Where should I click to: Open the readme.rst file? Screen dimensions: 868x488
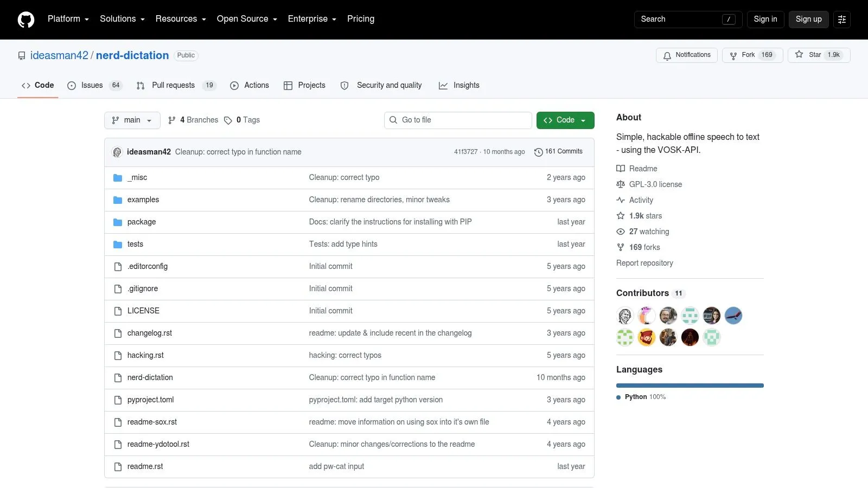tap(145, 467)
